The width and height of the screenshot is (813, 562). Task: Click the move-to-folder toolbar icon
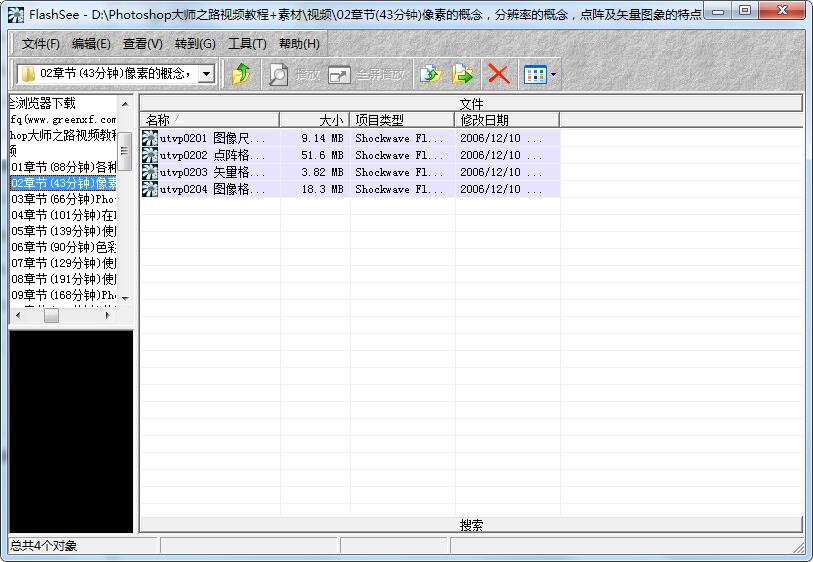point(463,74)
